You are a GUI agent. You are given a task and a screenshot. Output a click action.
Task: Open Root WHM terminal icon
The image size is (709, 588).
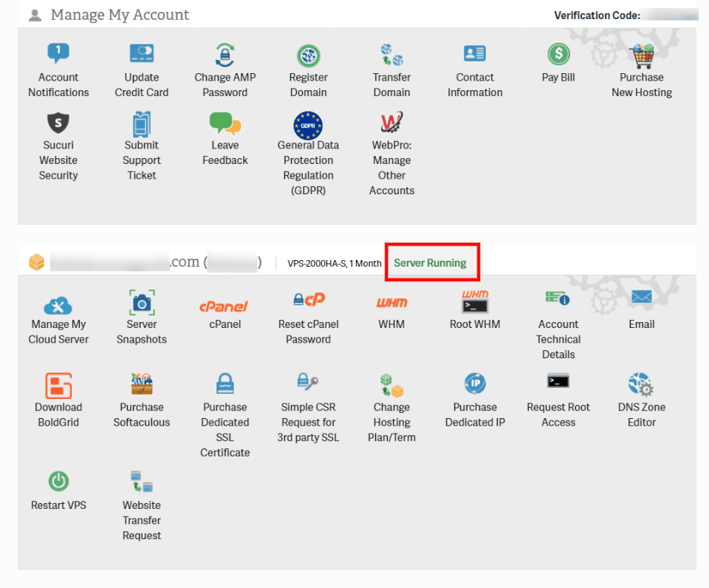click(x=475, y=301)
